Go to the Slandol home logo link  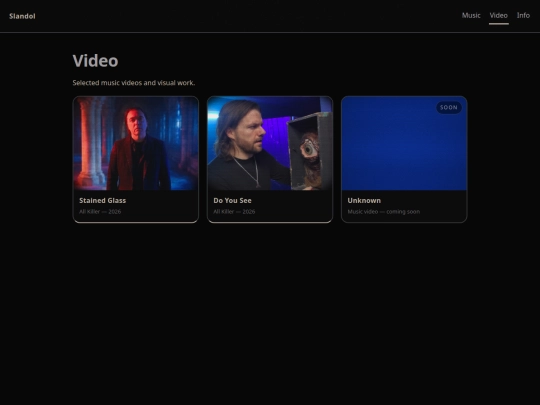coord(22,16)
